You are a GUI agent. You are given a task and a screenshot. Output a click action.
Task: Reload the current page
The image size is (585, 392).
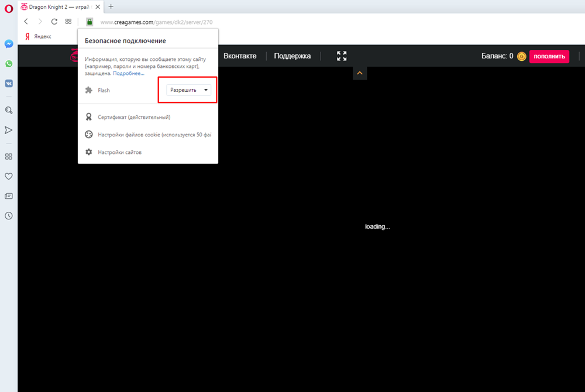click(54, 22)
